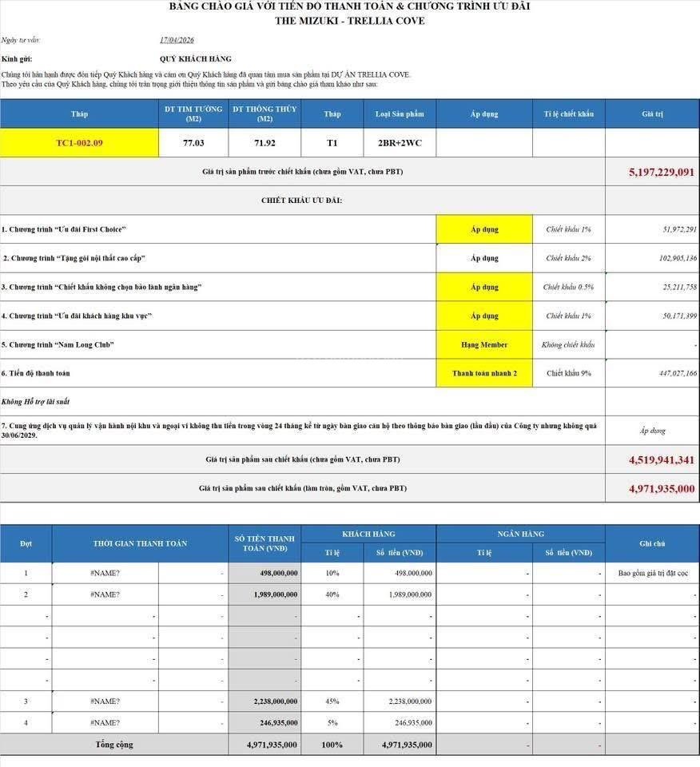This screenshot has height=767, width=700.
Task: Select the Tỉ lệ chiết khấu header
Action: click(x=569, y=114)
